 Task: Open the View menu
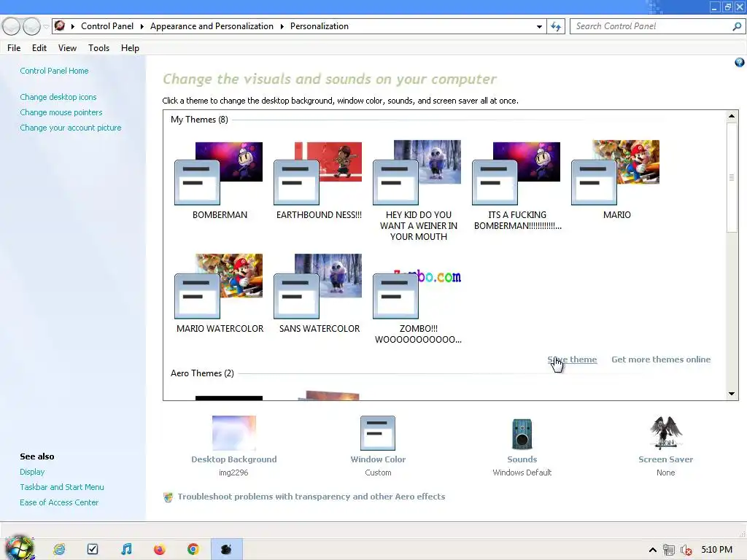pyautogui.click(x=67, y=47)
